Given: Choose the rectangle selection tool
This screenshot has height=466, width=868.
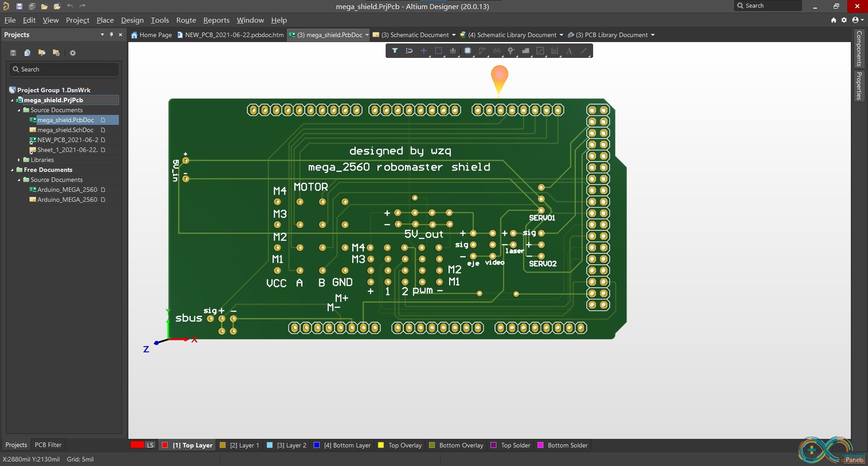Looking at the screenshot, I should click(438, 51).
